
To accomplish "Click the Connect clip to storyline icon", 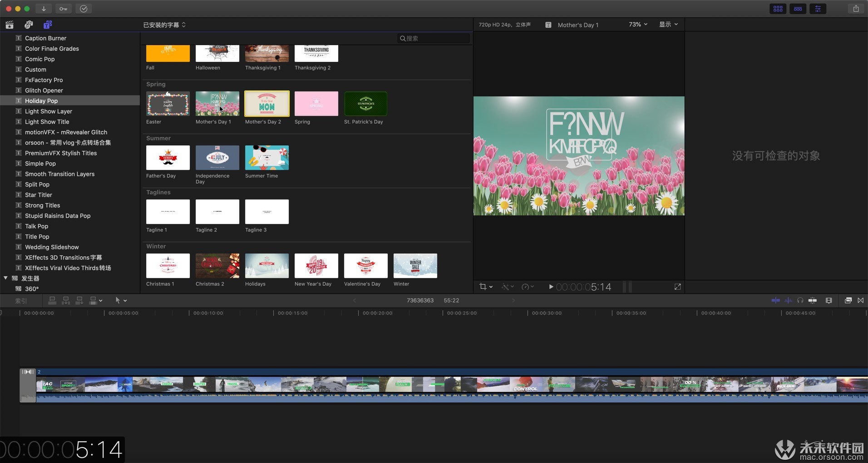I will [x=52, y=300].
